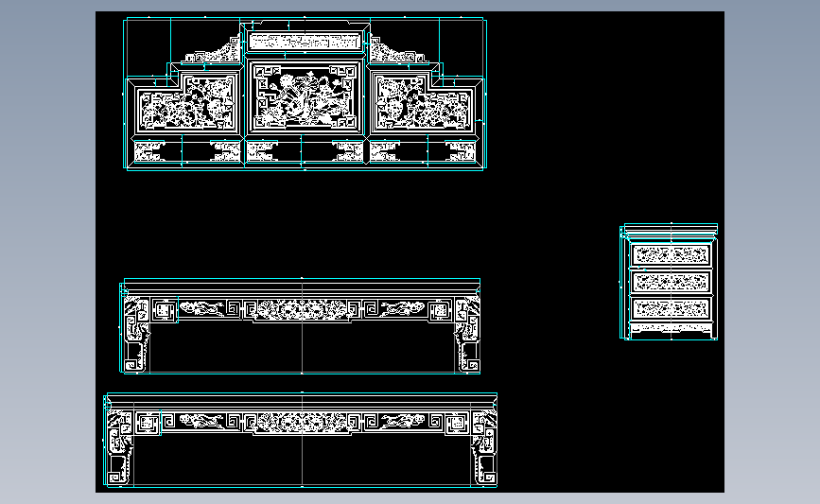This screenshot has height=504, width=820.
Task: Select the nightstand's top drawer carving
Action: (x=671, y=255)
